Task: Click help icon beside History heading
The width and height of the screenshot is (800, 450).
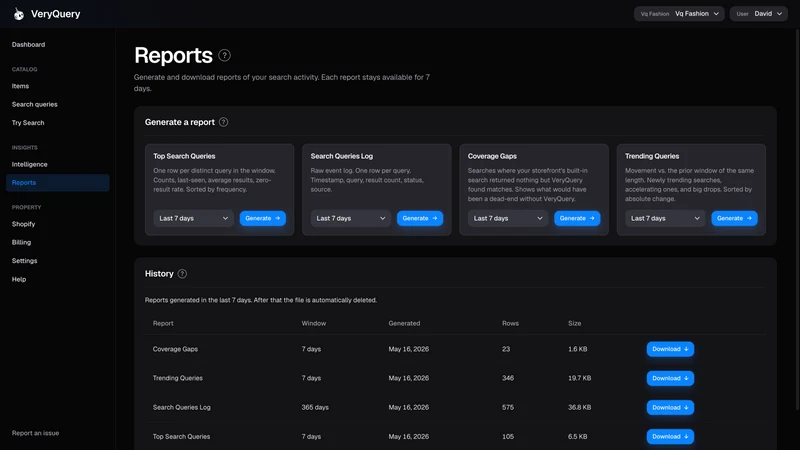Action: [182, 273]
